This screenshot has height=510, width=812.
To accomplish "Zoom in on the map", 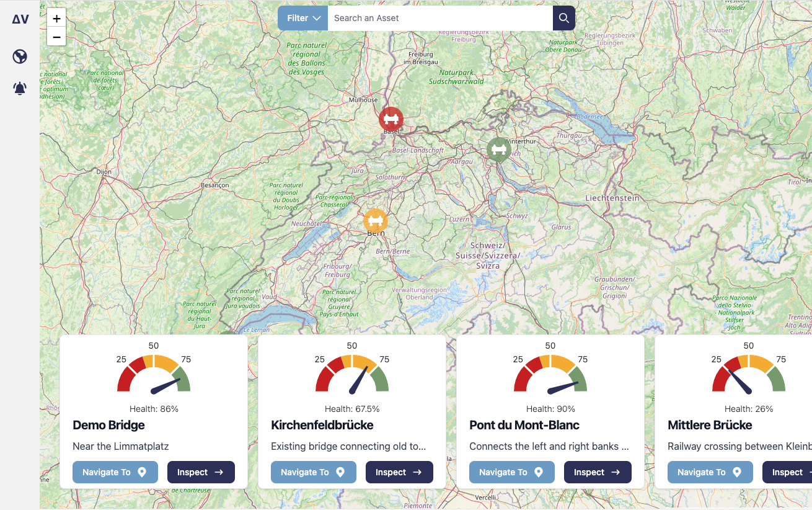I will (56, 19).
